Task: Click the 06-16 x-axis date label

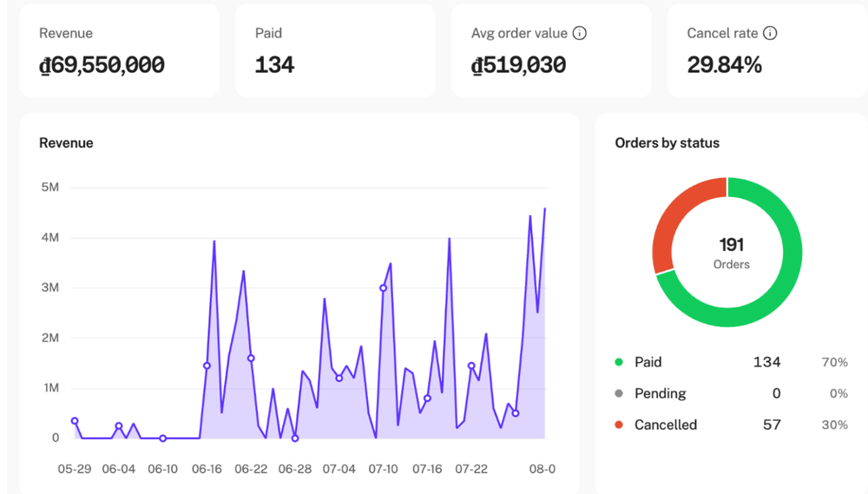Action: [207, 469]
